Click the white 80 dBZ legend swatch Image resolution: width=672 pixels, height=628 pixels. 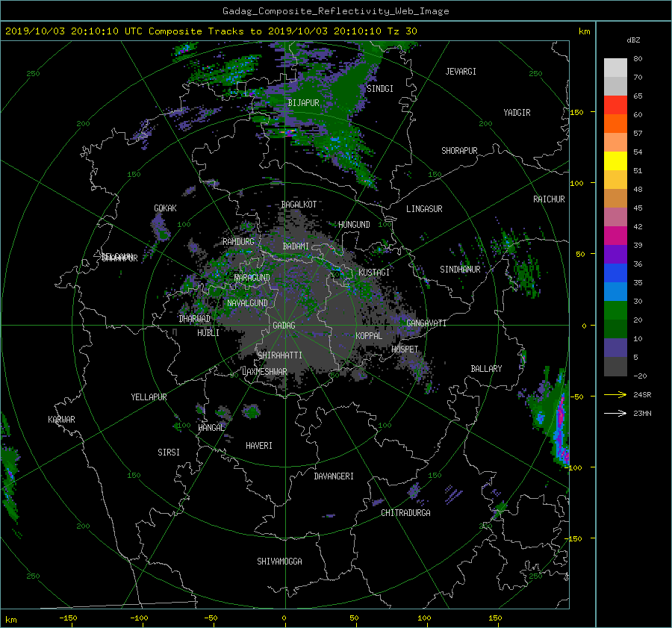(615, 68)
